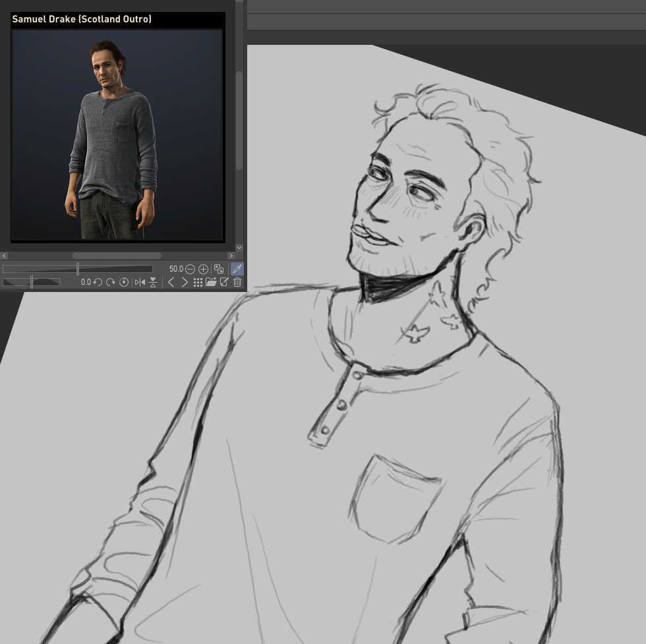Toggle the eyedropper auto-switch in Sub View
The image size is (646, 644).
click(x=237, y=269)
